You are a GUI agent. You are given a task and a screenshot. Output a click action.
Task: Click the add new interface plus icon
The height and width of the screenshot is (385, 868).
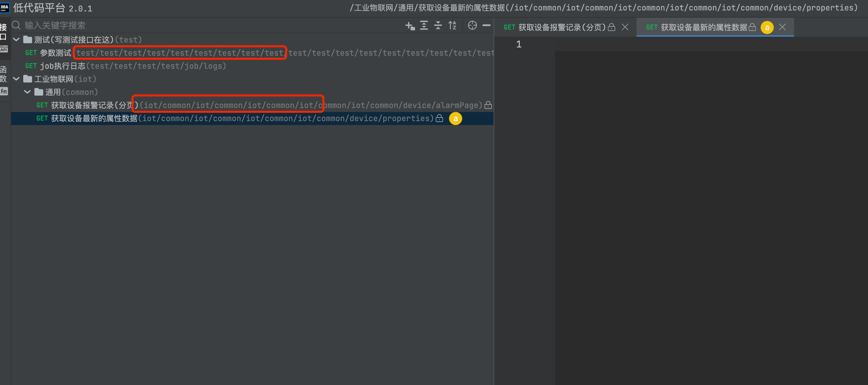coord(410,25)
